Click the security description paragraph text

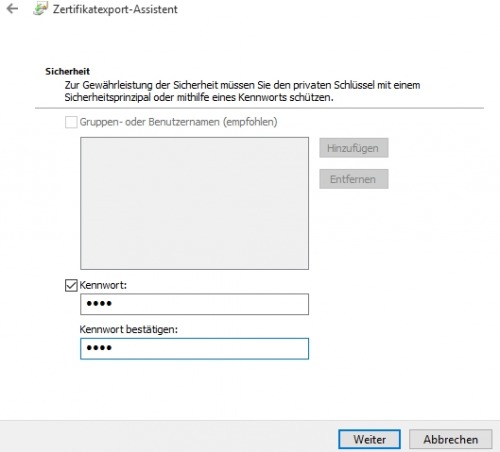point(242,91)
